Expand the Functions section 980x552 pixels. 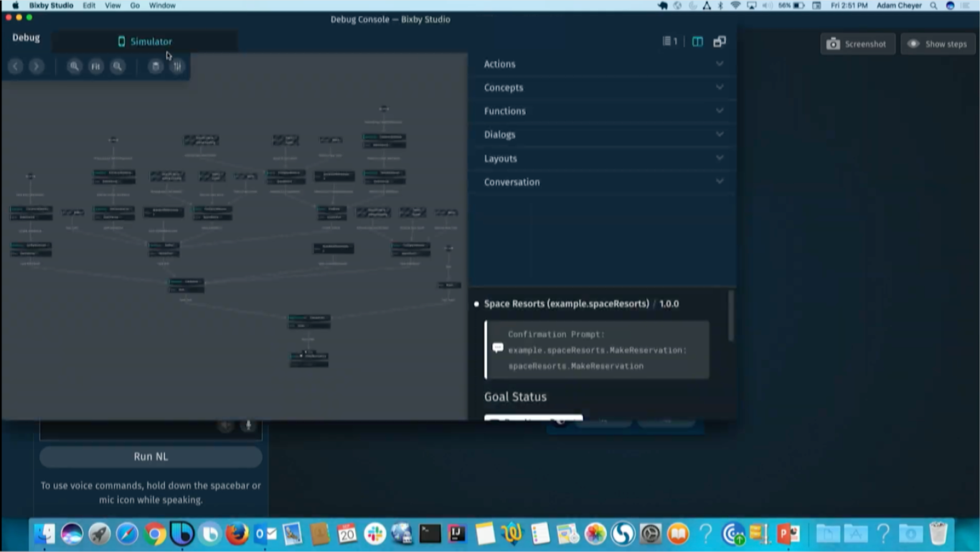tap(602, 111)
